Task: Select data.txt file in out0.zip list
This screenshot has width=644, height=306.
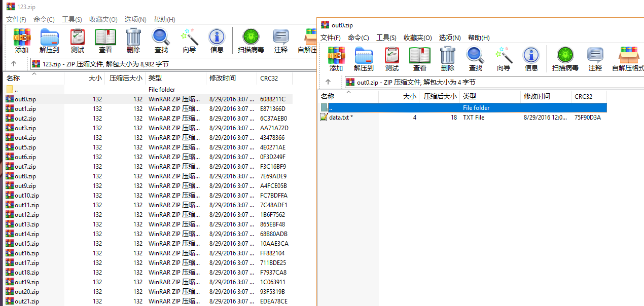Action: (x=341, y=118)
